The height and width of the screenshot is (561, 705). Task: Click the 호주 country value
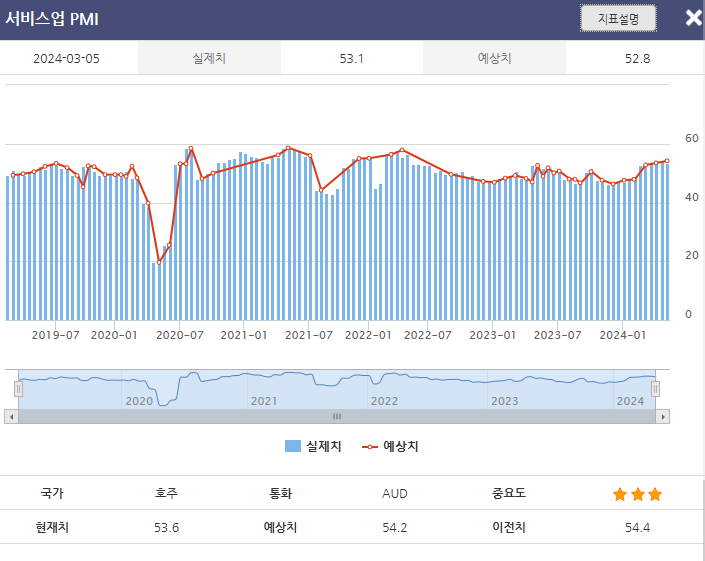click(166, 493)
